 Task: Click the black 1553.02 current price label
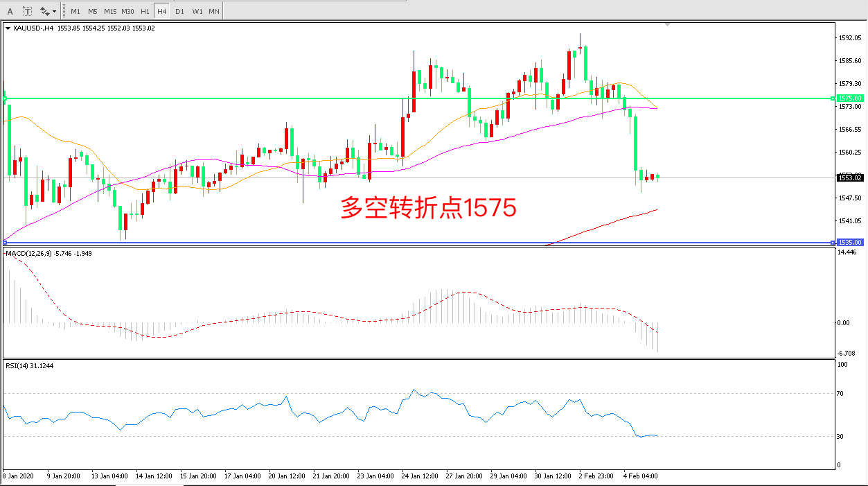tap(850, 178)
